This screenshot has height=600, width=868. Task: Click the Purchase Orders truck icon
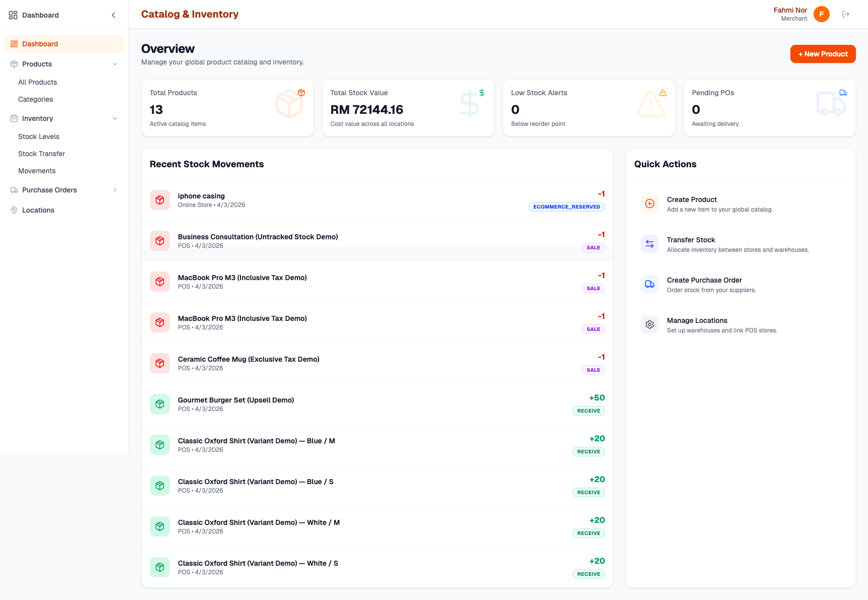pyautogui.click(x=14, y=190)
